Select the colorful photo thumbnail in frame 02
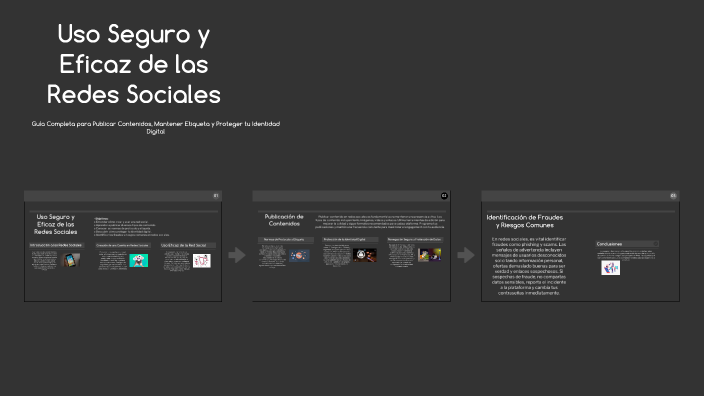 [430, 255]
